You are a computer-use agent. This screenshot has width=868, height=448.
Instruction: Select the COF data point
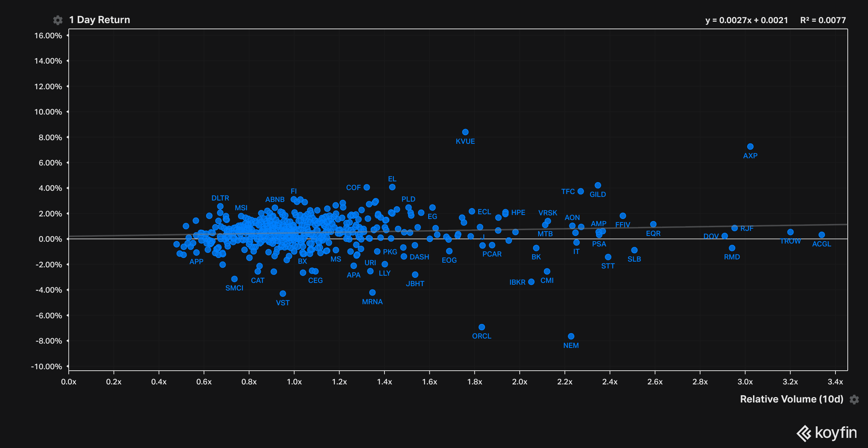367,187
